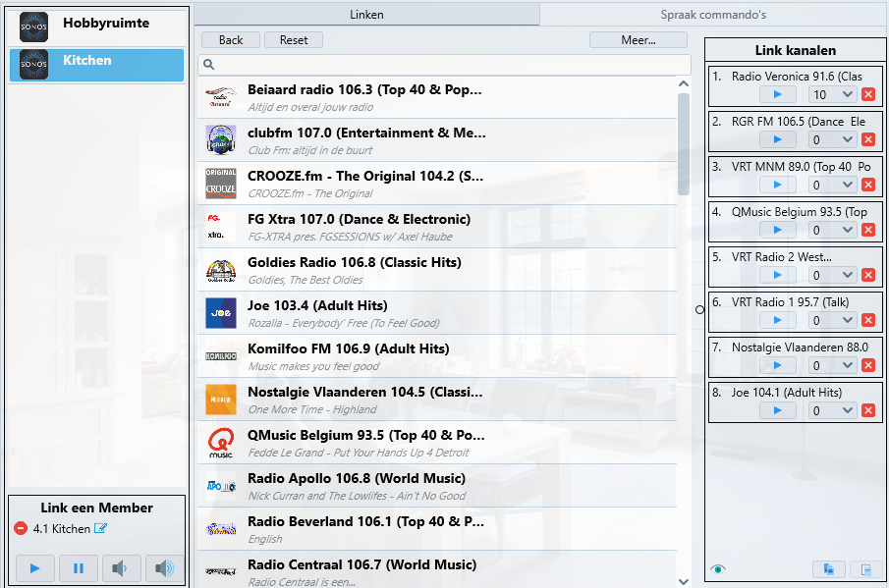Play Radio Veronica 91.6 link channel
889x588 pixels.
(x=777, y=94)
